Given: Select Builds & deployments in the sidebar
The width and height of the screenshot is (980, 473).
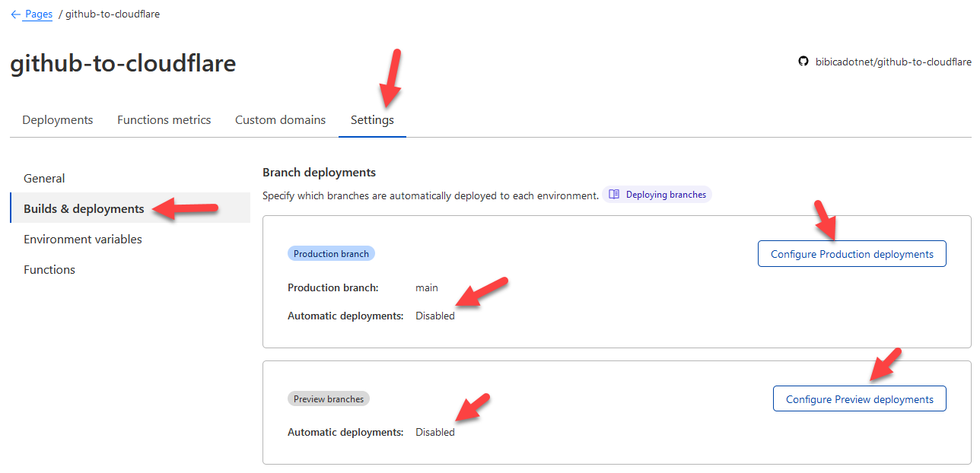Looking at the screenshot, I should pyautogui.click(x=84, y=208).
